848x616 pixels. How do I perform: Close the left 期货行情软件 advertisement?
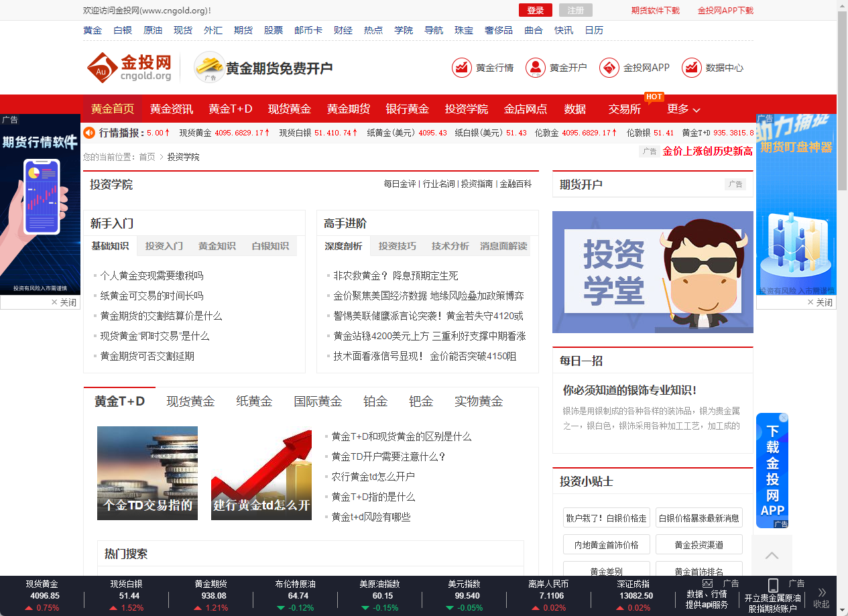coord(65,302)
